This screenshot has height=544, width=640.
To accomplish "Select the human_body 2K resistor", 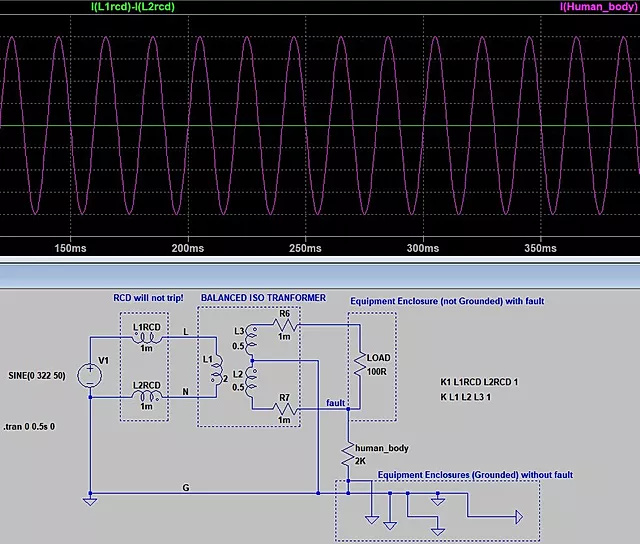I will point(349,460).
